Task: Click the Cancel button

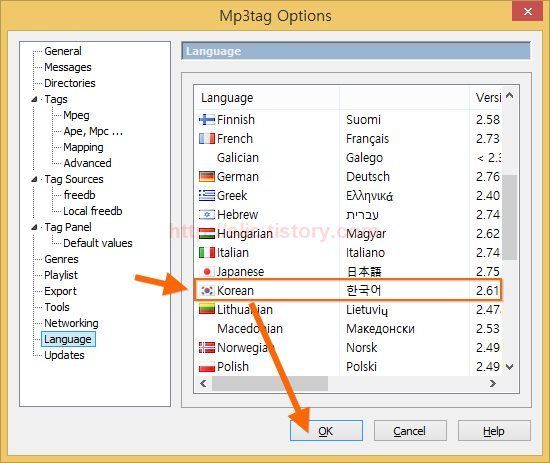Action: click(410, 431)
